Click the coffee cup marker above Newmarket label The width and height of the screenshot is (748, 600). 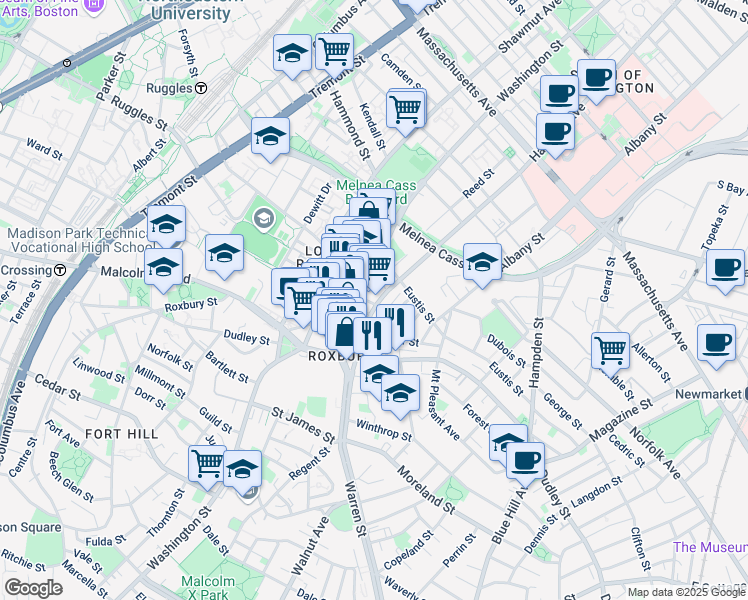click(x=716, y=346)
